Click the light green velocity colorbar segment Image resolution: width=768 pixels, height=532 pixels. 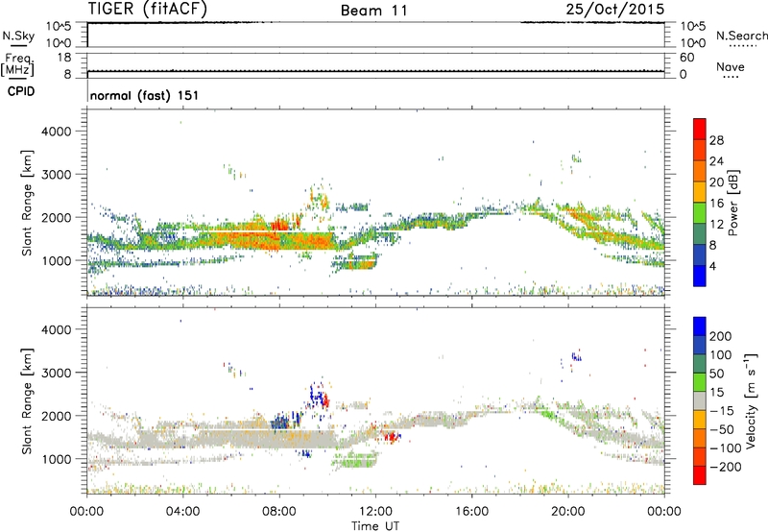pyautogui.click(x=700, y=382)
